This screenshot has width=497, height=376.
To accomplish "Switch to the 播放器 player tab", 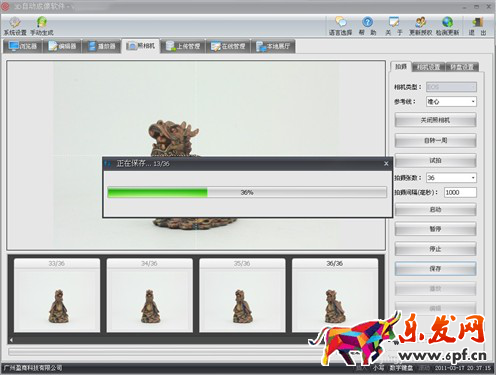I will pyautogui.click(x=102, y=46).
